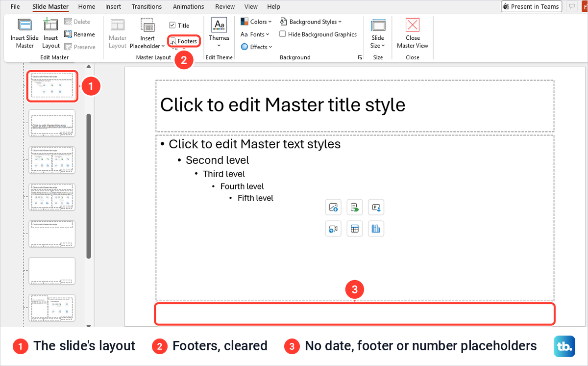588x366 pixels.
Task: Open the Themes gallery
Action: point(219,33)
